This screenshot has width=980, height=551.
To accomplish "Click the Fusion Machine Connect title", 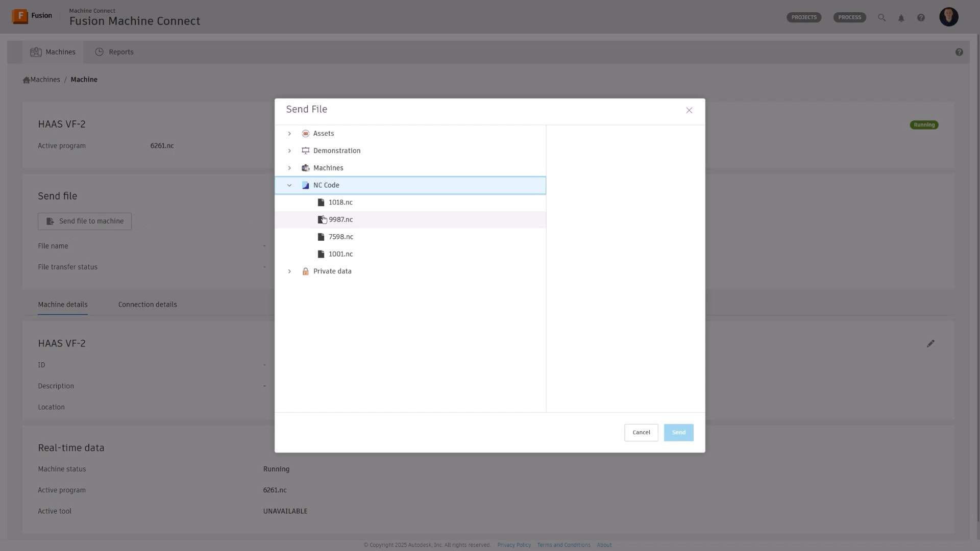I will 135,21.
